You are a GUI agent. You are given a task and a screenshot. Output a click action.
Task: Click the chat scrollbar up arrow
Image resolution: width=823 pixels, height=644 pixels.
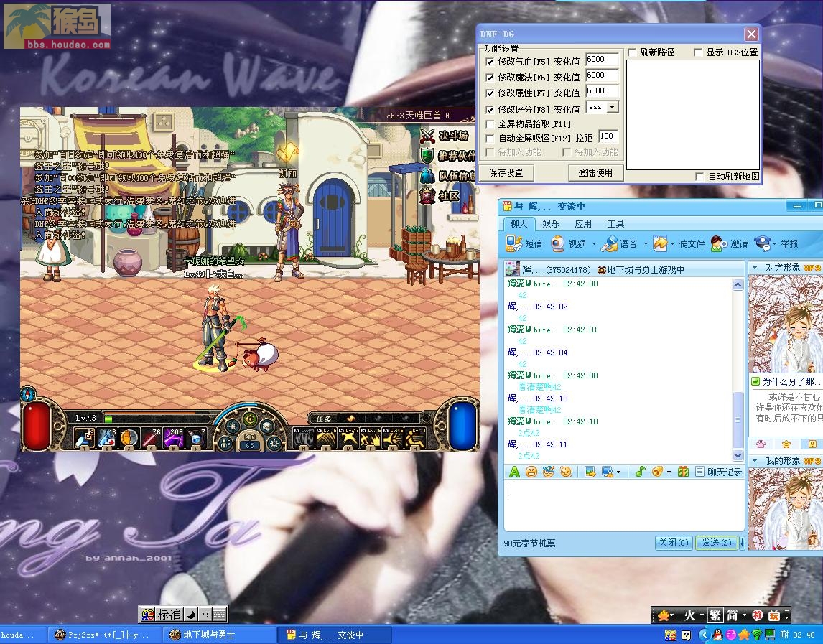[738, 285]
